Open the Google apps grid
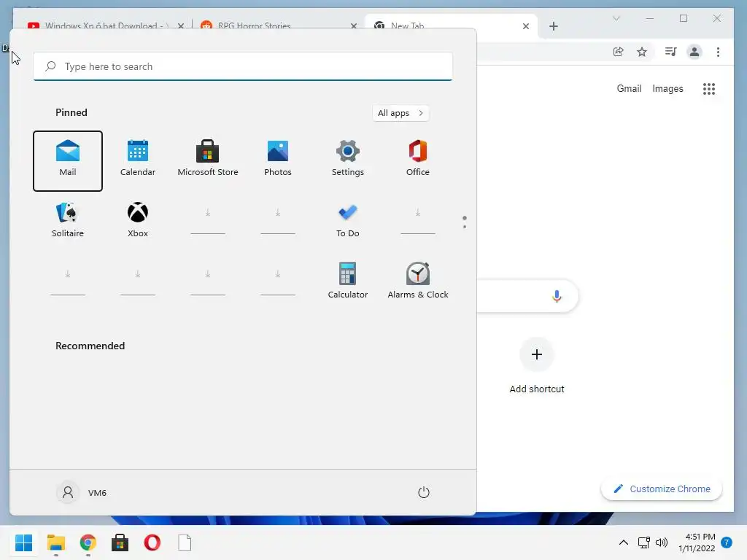 click(709, 88)
